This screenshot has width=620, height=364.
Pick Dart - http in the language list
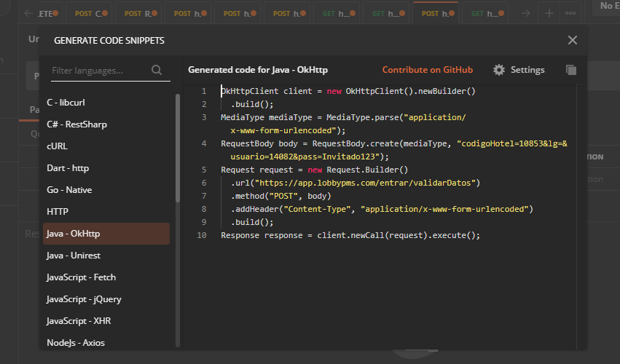tap(68, 168)
